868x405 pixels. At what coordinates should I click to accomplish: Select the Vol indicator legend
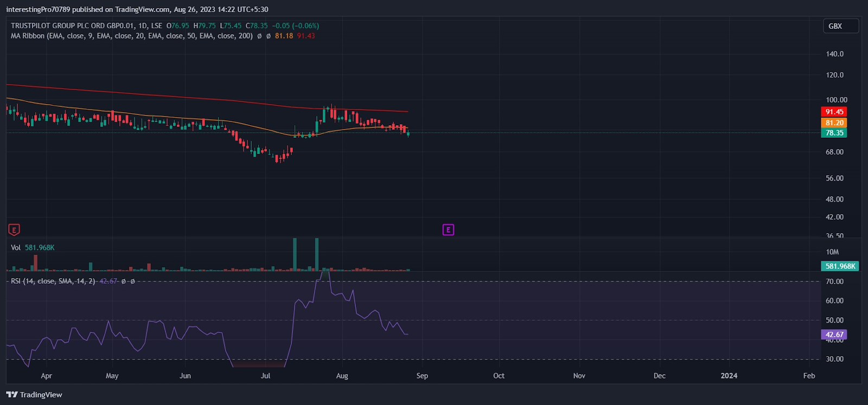(16, 247)
